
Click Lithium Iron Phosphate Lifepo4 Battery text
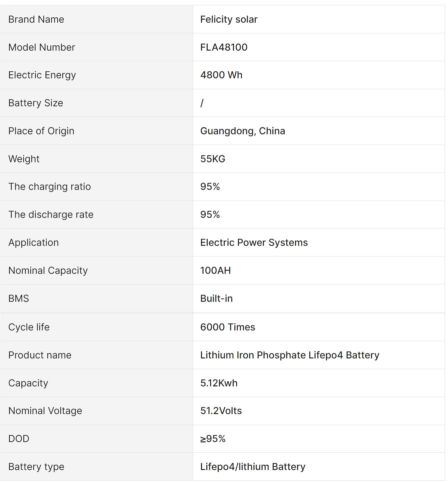[290, 355]
